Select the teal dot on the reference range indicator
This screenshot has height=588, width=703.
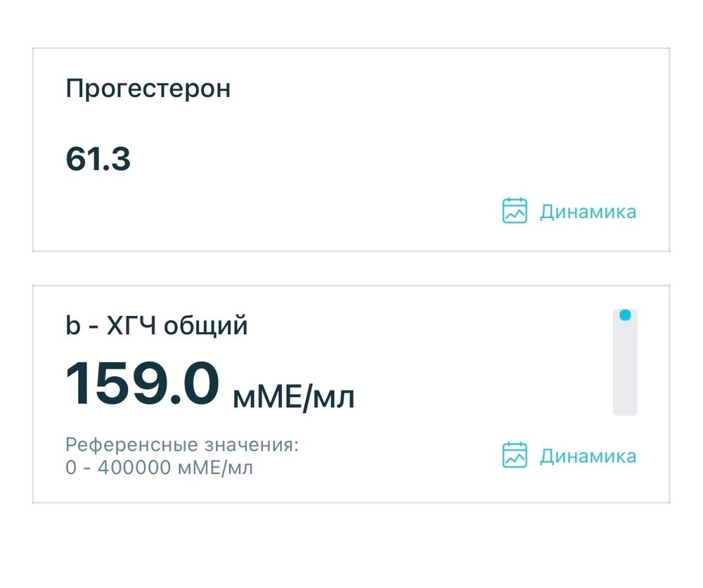(x=624, y=315)
